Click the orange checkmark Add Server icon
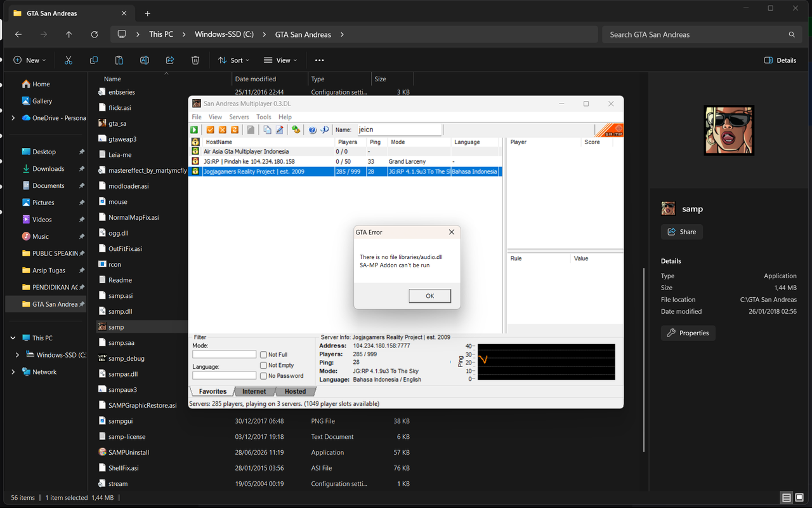812x508 pixels. [x=211, y=130]
